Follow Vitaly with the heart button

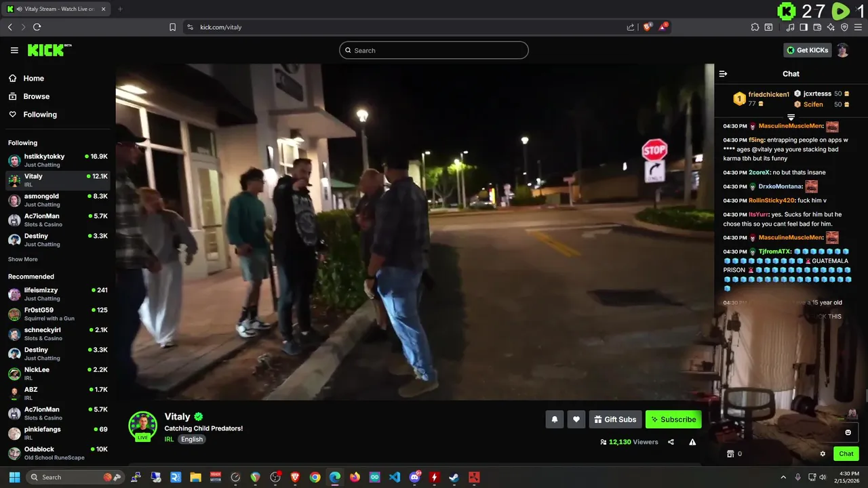click(x=576, y=420)
